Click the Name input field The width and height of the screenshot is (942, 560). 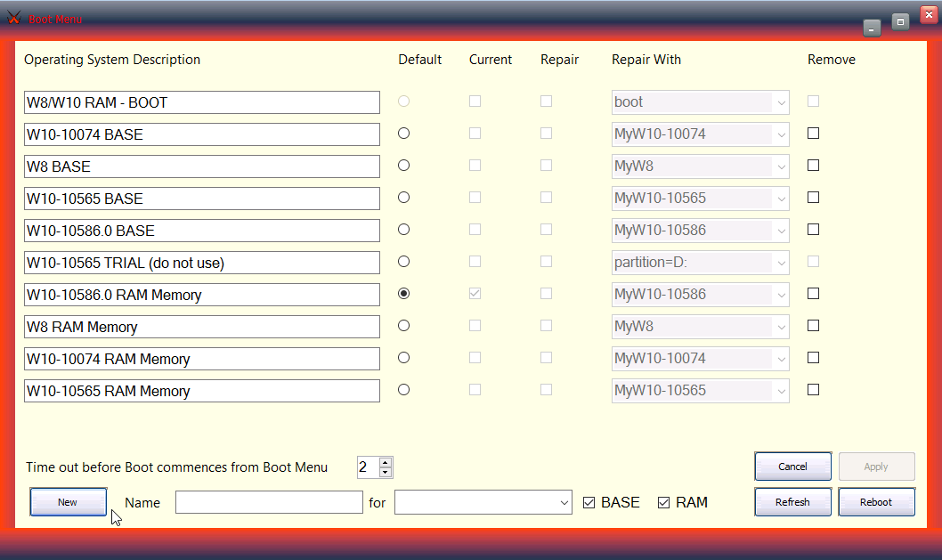click(x=269, y=502)
